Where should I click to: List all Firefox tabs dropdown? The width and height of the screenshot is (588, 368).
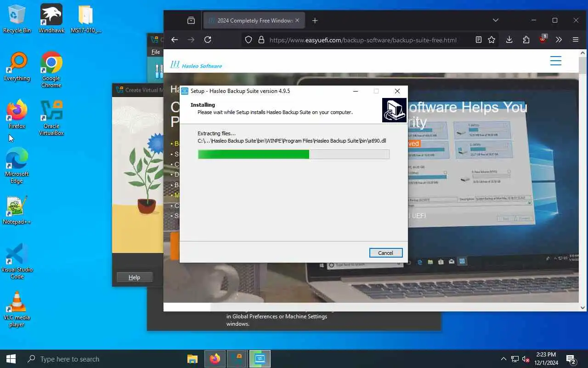495,21
